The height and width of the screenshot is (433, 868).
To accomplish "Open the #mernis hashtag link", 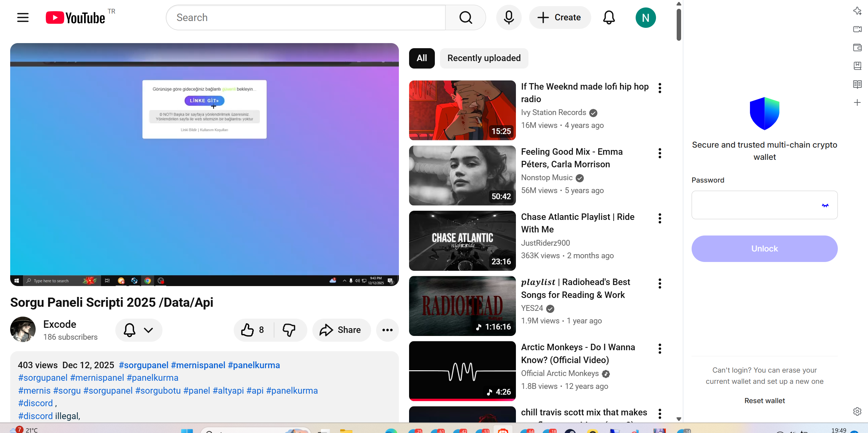I will click(x=34, y=391).
